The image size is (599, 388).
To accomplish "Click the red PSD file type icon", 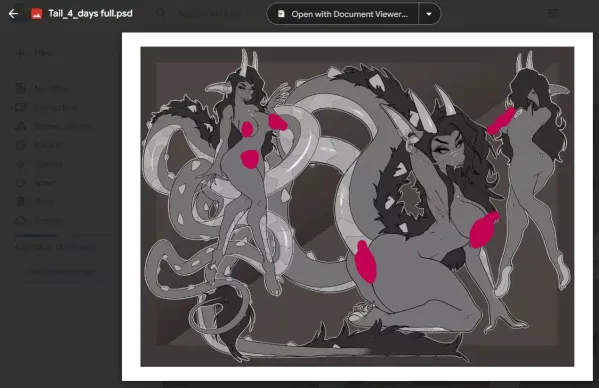I will pyautogui.click(x=37, y=14).
